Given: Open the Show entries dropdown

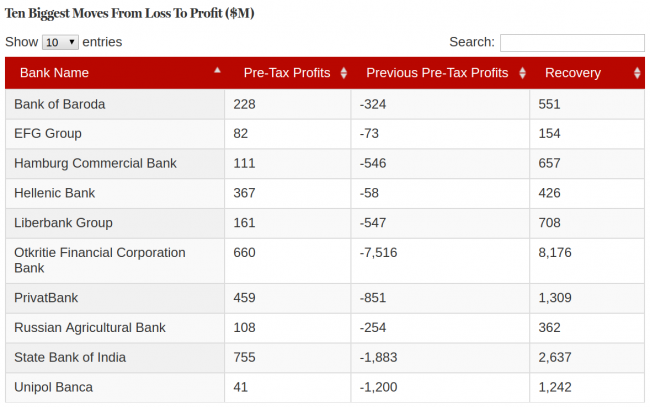Looking at the screenshot, I should tap(60, 42).
